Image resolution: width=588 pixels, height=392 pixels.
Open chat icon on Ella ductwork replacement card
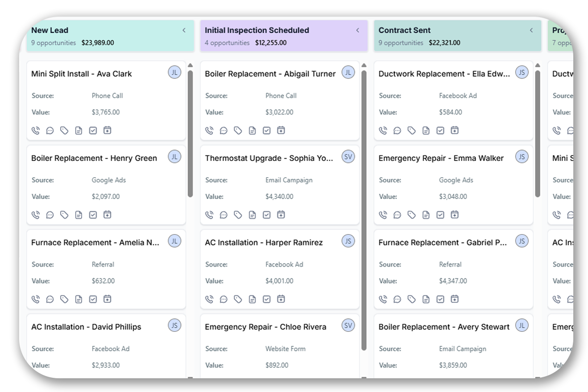point(397,130)
